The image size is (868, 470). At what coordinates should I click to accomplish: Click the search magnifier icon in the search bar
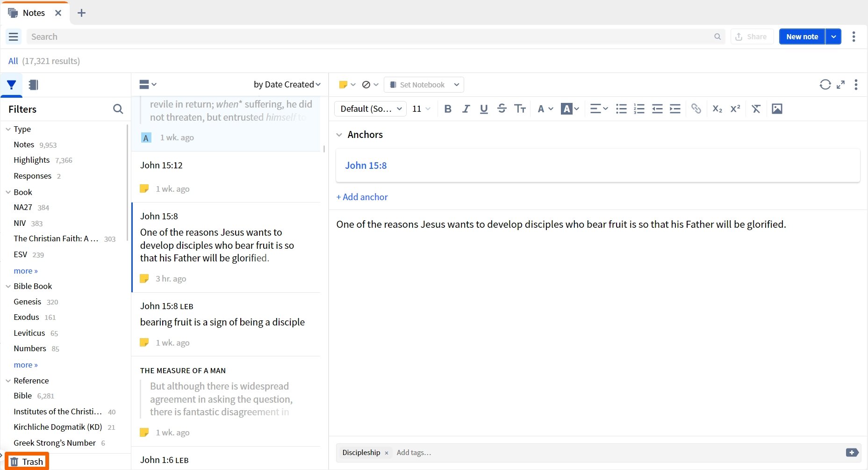pos(717,36)
